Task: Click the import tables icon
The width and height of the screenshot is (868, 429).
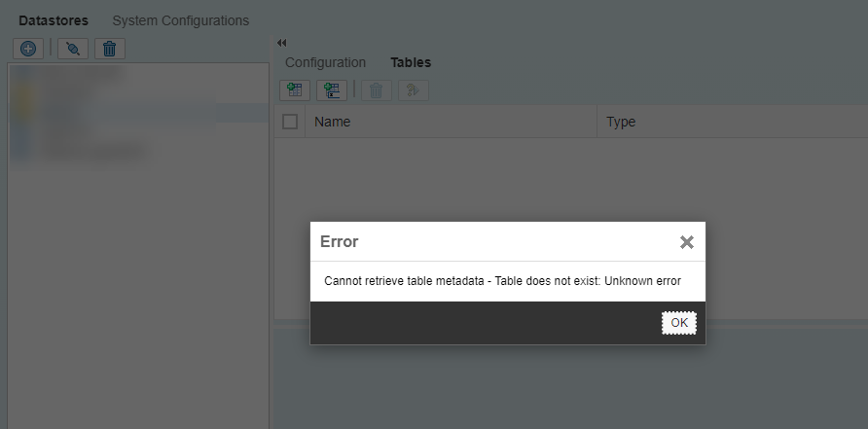Action: pos(295,90)
